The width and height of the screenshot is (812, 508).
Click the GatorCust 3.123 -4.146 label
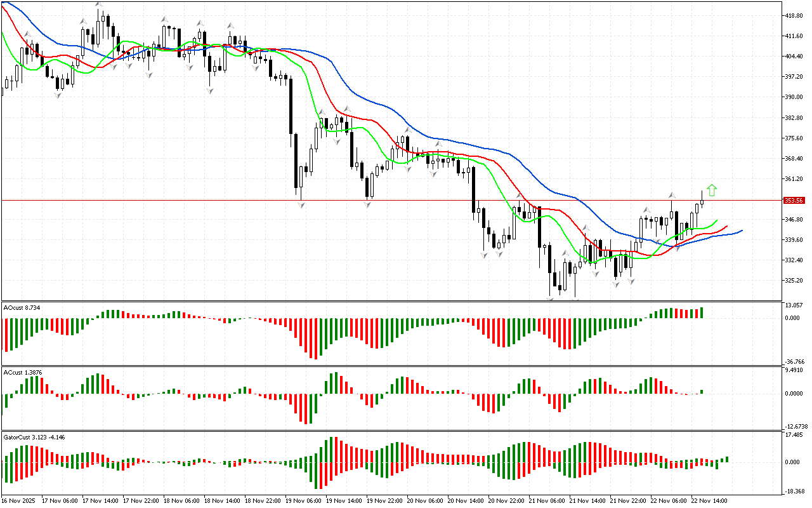click(34, 437)
